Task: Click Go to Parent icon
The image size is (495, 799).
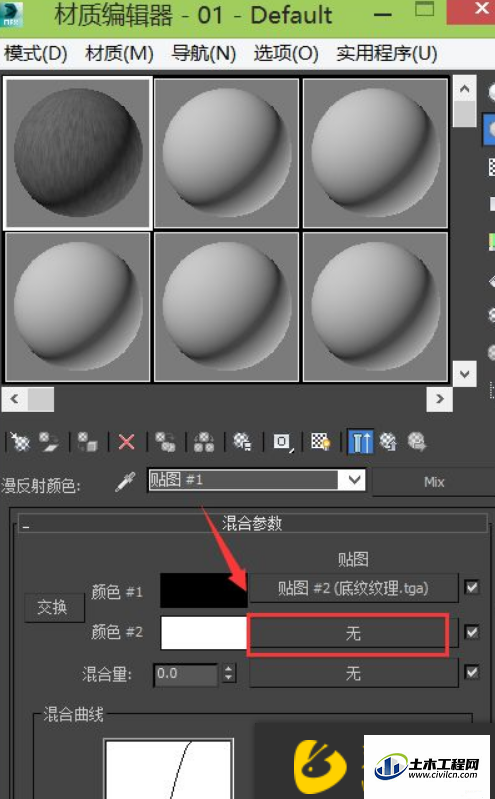Action: [388, 441]
